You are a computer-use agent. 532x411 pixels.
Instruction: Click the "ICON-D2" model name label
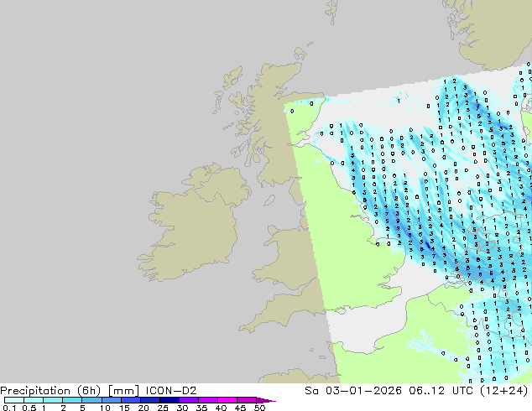tap(171, 391)
